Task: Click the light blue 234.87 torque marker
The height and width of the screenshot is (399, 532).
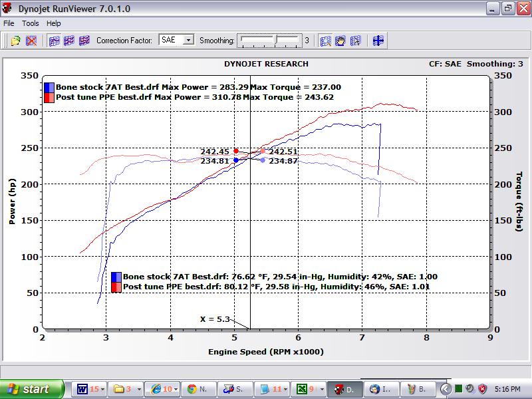Action: 263,160
